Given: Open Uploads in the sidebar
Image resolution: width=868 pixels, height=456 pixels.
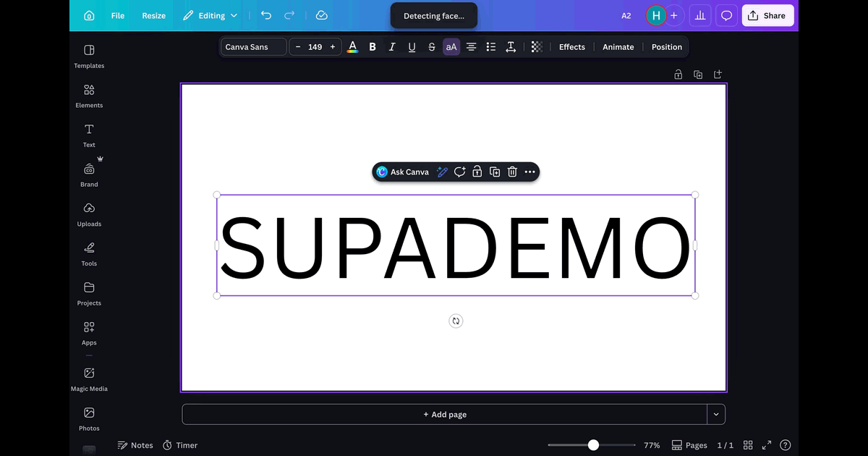Looking at the screenshot, I should [89, 215].
